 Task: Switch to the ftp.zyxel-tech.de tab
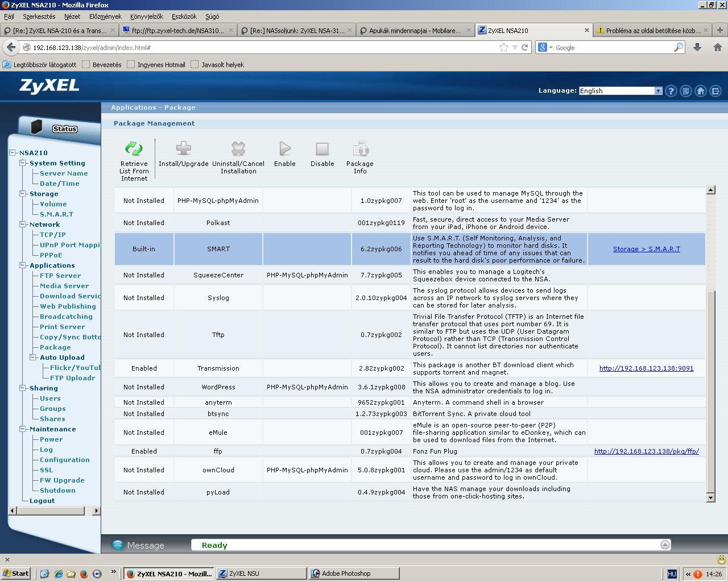[x=178, y=31]
